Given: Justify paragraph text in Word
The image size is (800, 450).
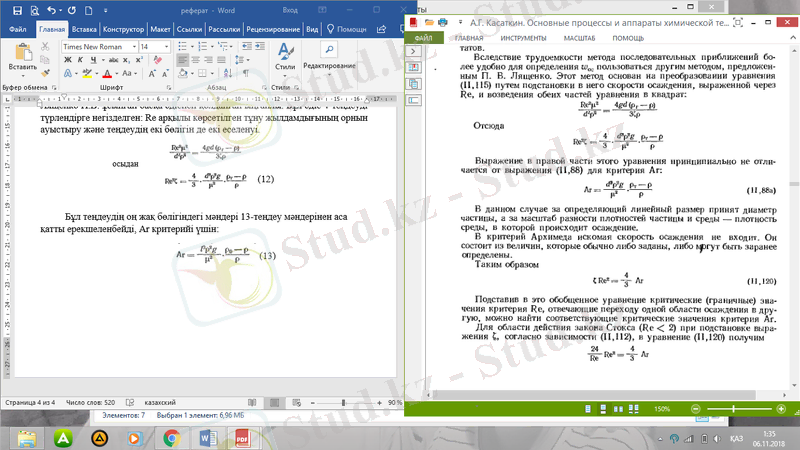Looking at the screenshot, I should coord(221,60).
